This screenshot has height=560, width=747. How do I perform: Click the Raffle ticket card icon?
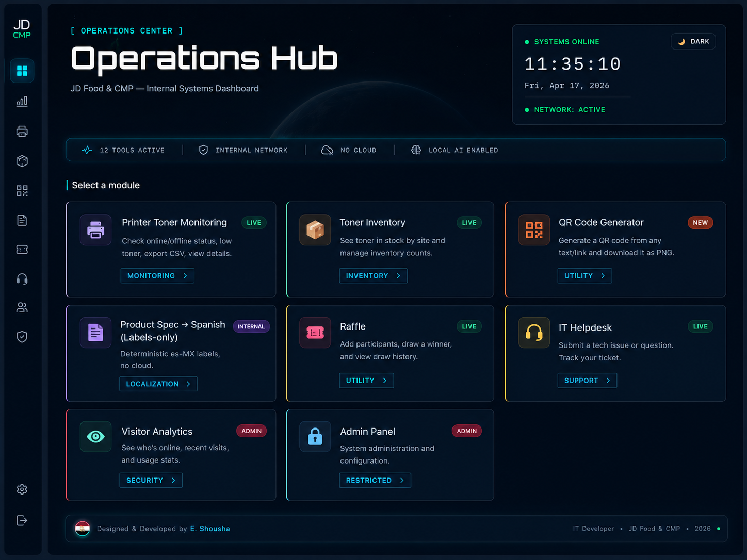pos(315,333)
